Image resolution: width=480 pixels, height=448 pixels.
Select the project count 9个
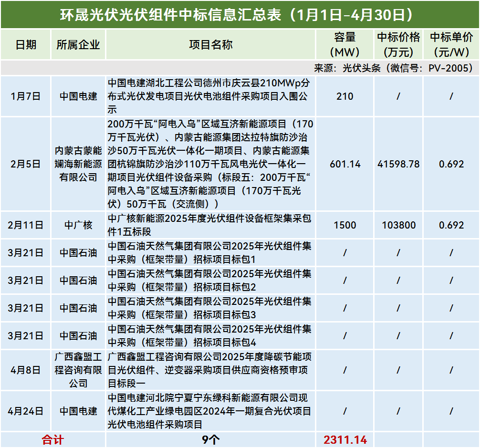[210, 440]
